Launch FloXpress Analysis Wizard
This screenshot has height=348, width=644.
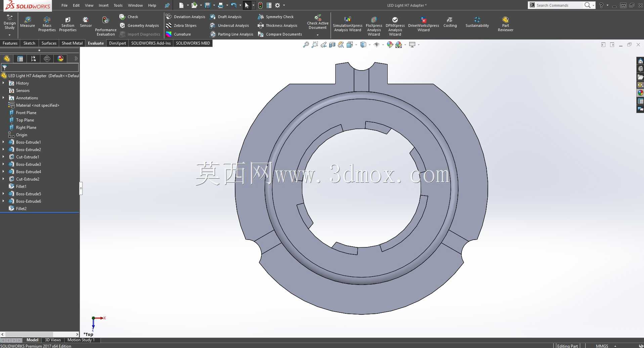point(374,27)
